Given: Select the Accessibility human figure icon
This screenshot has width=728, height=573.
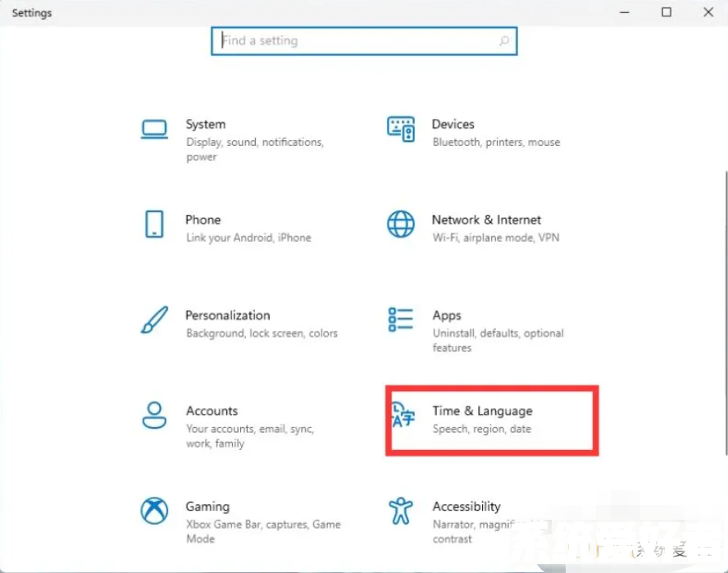Looking at the screenshot, I should click(x=401, y=511).
